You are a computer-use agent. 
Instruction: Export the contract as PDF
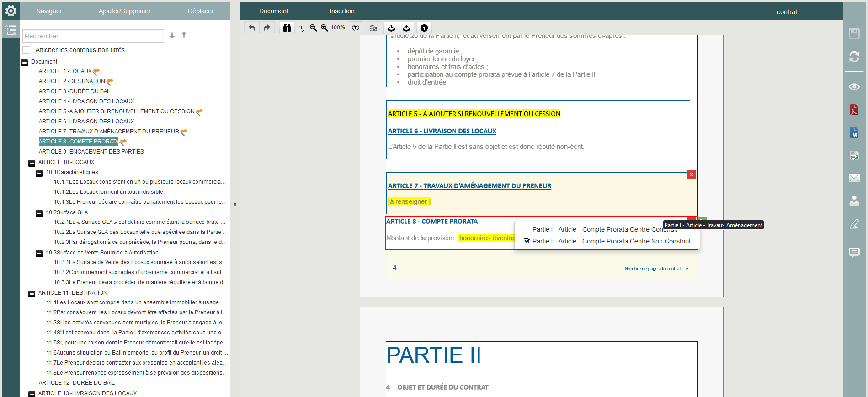854,110
